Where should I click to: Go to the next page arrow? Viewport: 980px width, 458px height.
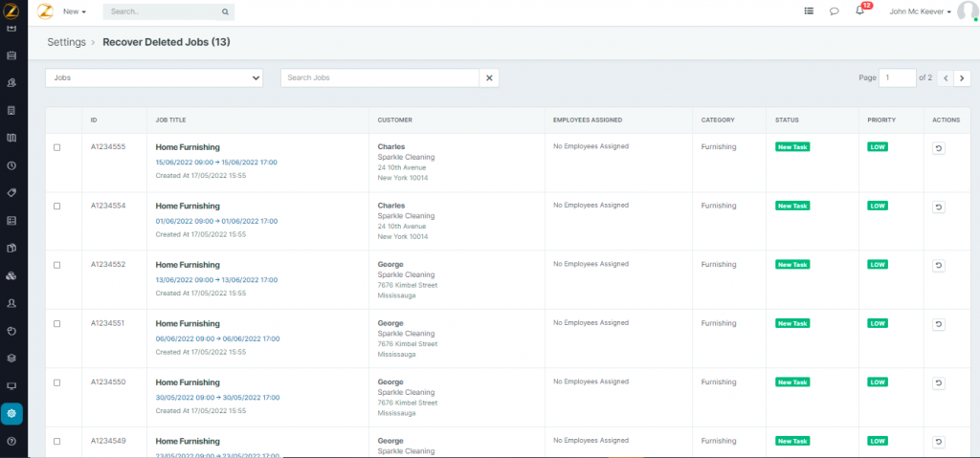click(x=962, y=77)
